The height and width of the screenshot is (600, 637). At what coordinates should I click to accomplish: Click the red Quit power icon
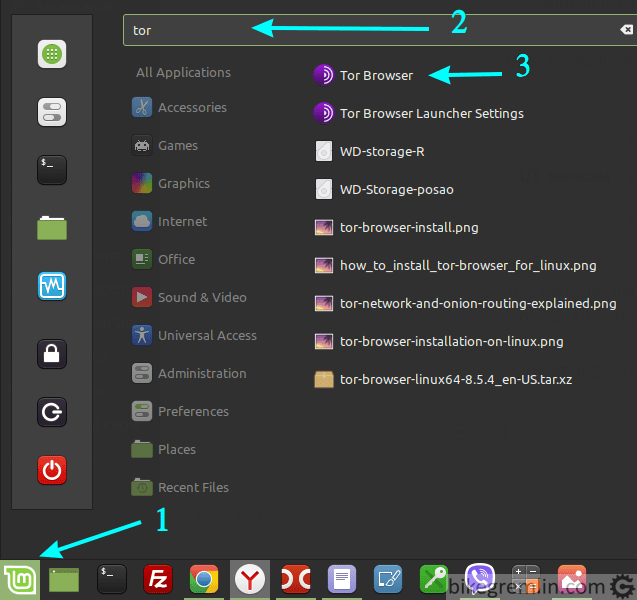(x=52, y=470)
